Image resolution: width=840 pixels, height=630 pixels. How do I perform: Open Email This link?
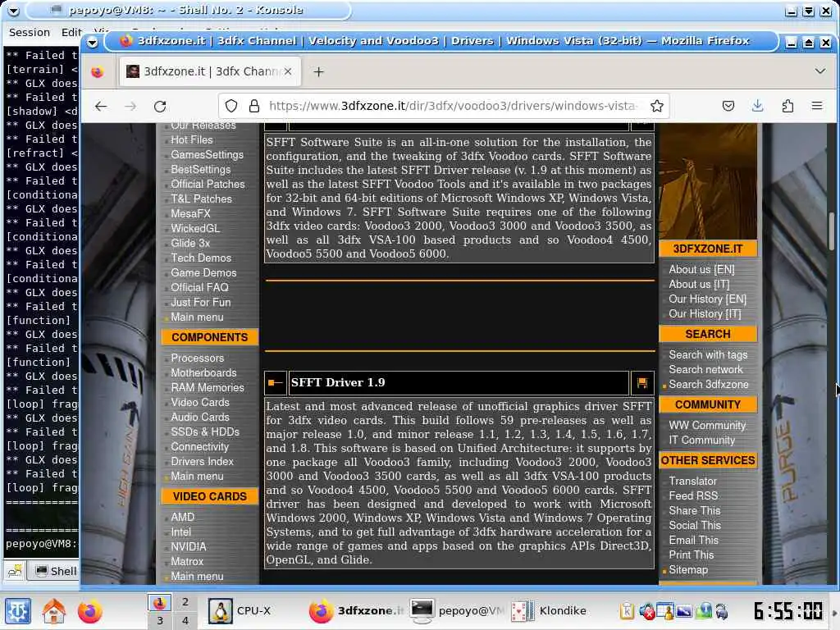(693, 541)
